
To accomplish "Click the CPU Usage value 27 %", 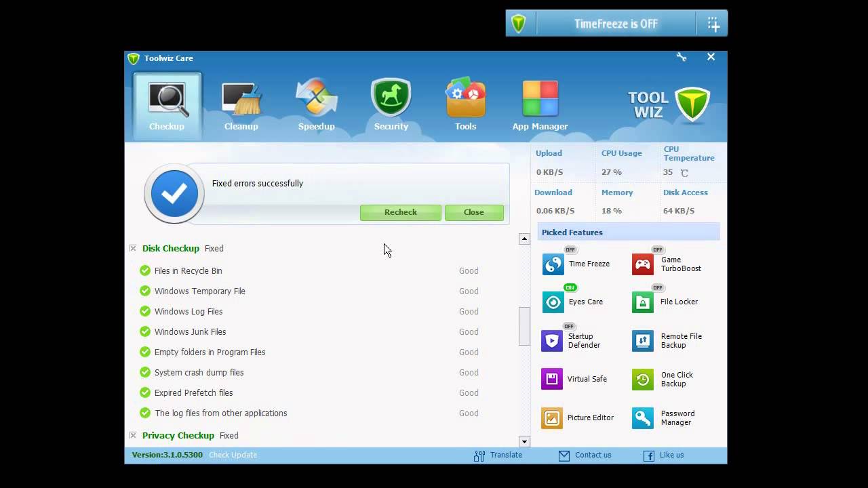I will coord(612,172).
